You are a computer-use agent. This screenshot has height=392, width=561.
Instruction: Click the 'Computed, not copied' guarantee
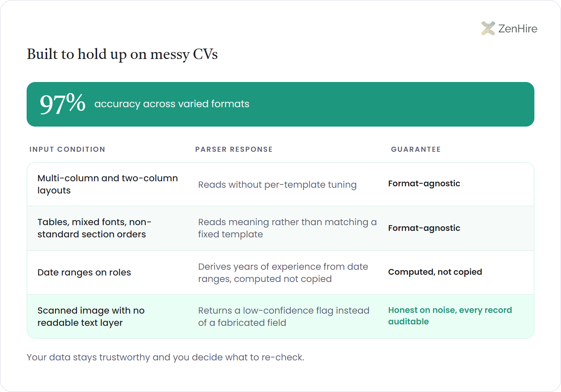(x=435, y=272)
